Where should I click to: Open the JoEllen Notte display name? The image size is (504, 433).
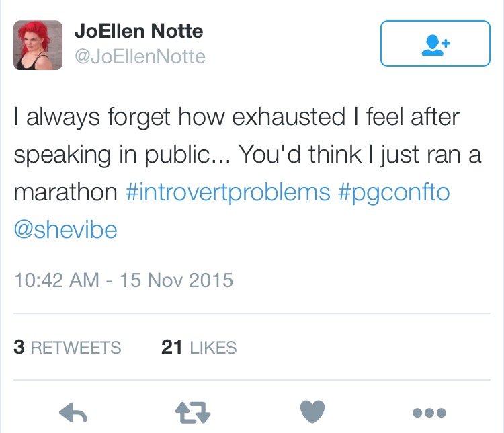click(139, 31)
